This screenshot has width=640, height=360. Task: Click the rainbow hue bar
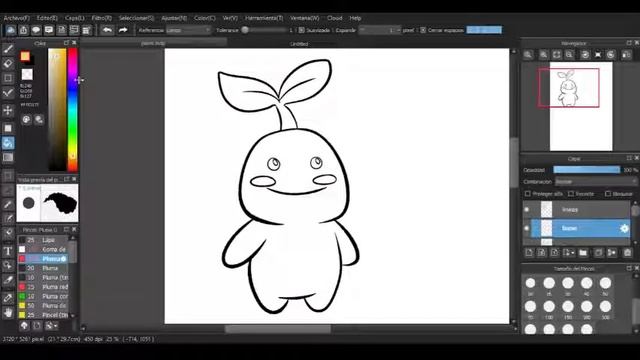click(73, 110)
